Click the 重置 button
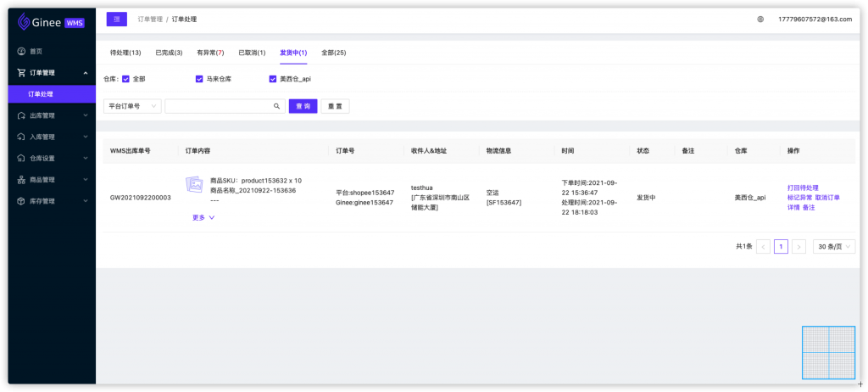This screenshot has width=868, height=392. click(x=335, y=106)
